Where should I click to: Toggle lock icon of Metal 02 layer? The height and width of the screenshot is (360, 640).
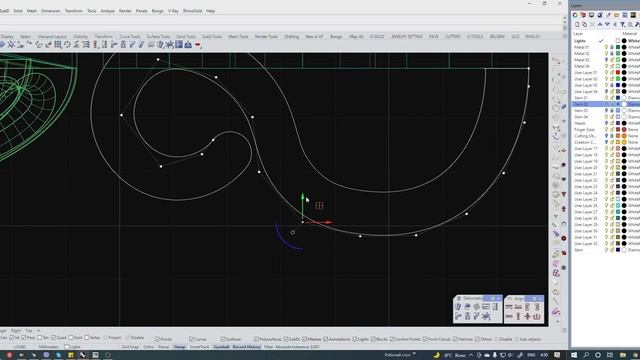[x=612, y=53]
